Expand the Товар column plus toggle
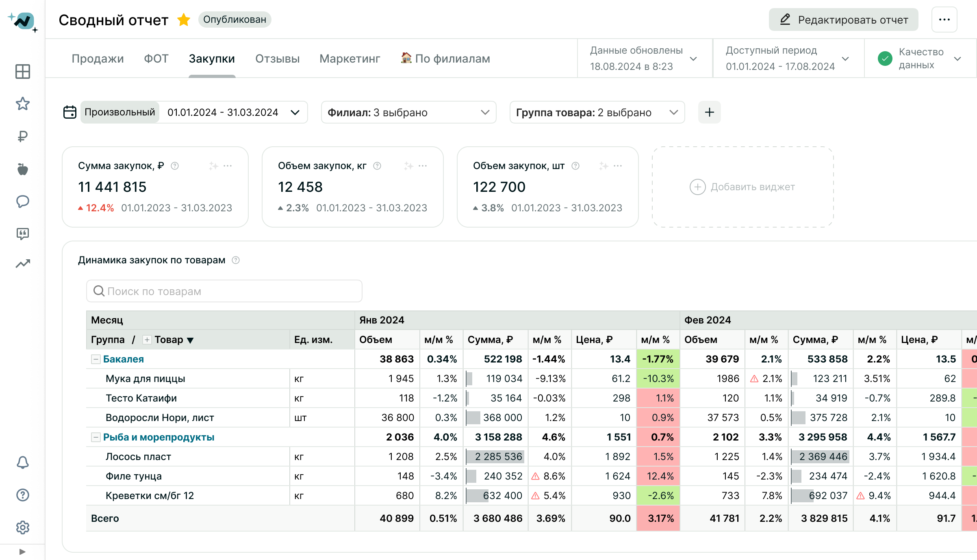 147,340
